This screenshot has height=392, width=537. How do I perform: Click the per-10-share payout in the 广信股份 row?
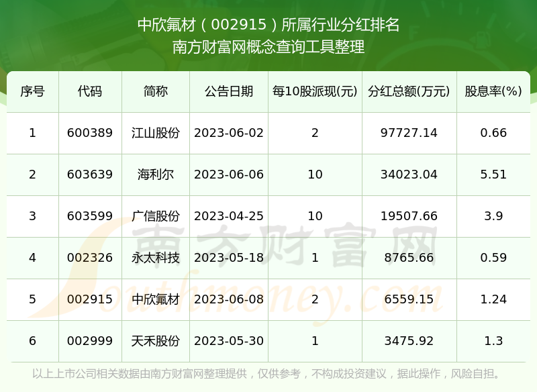click(x=315, y=216)
